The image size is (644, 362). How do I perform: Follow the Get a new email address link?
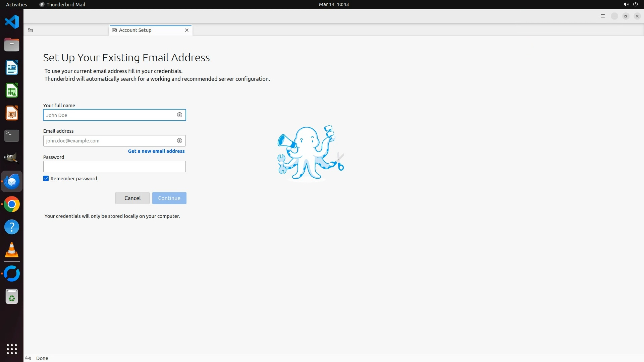pos(156,151)
